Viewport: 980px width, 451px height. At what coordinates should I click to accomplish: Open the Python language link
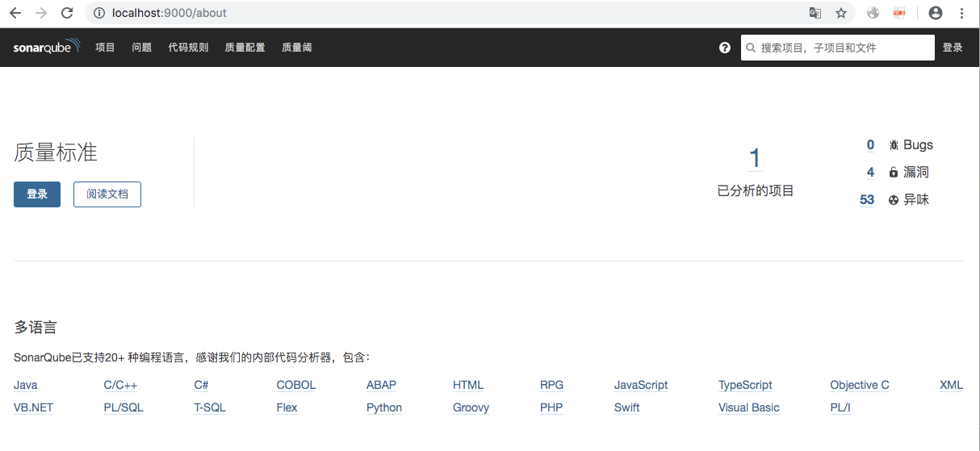pyautogui.click(x=384, y=408)
